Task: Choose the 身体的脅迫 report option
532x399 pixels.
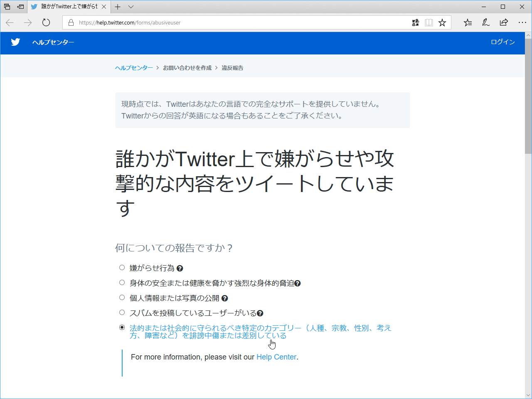Action: click(x=122, y=282)
